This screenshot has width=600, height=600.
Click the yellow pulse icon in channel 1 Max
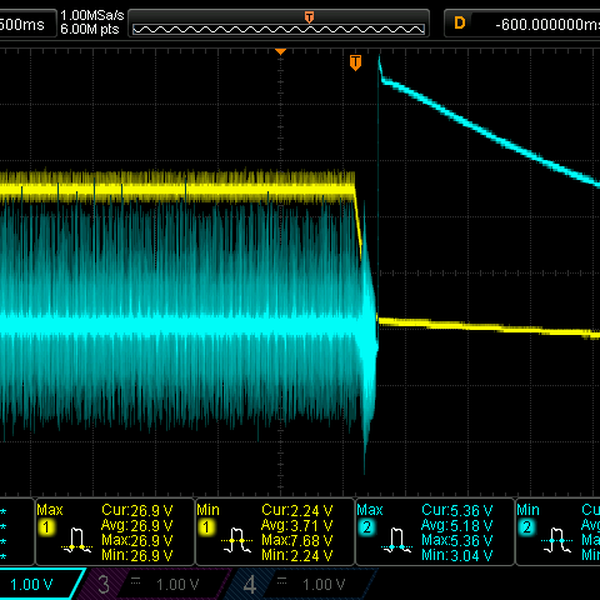[x=77, y=541]
